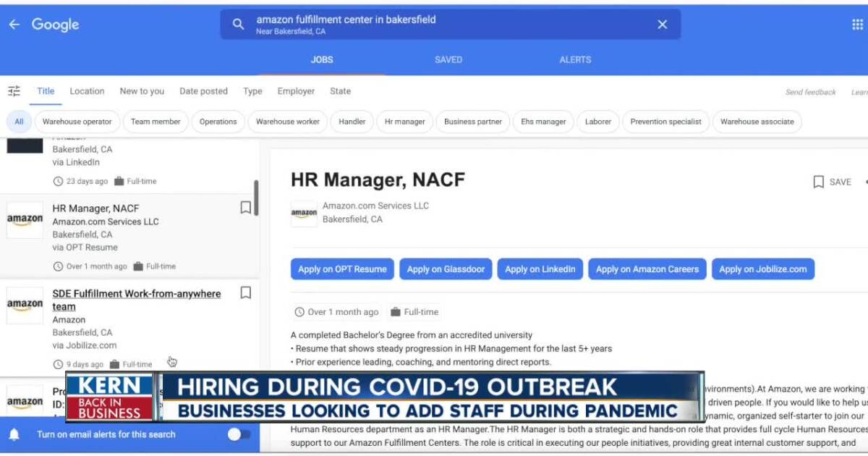Open the HR Manager, NACF list item title

tap(95, 208)
